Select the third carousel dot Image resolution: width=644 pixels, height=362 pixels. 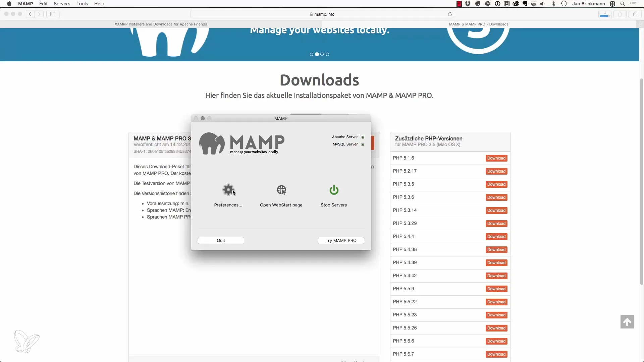[x=322, y=54]
